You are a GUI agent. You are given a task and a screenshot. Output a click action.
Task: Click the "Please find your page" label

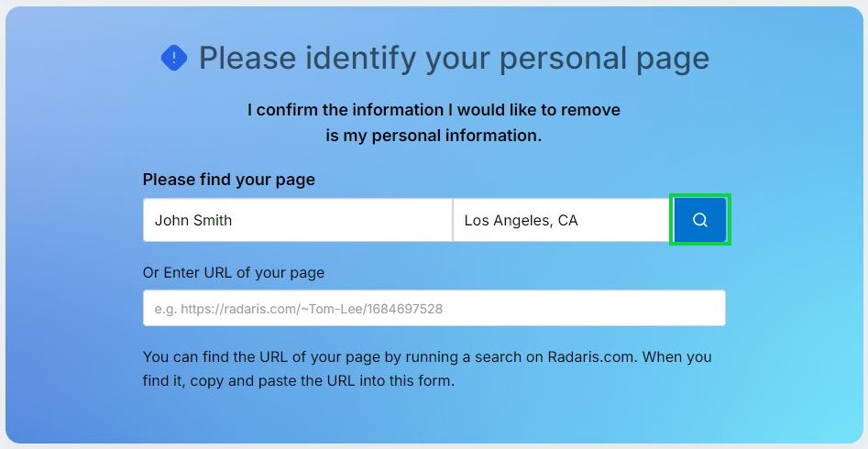point(229,180)
